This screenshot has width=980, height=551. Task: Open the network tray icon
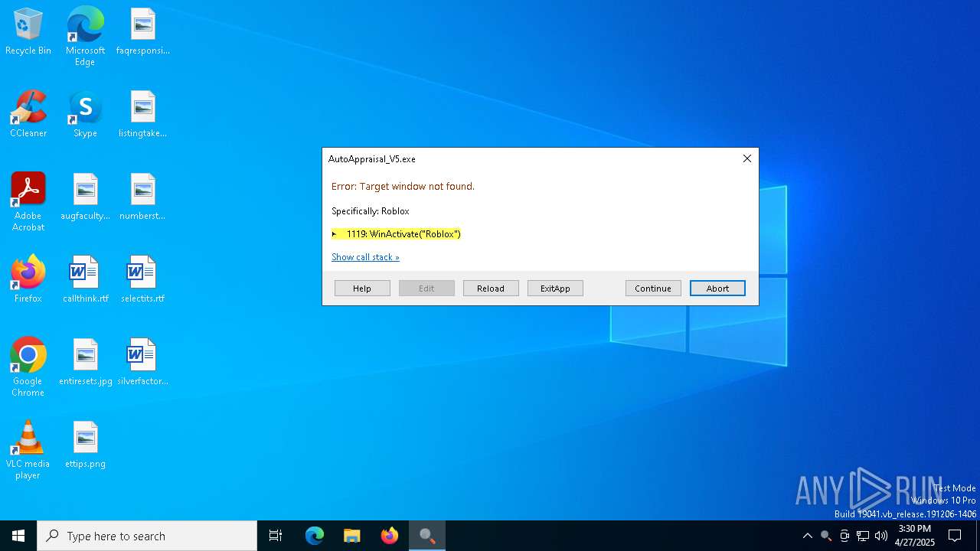pyautogui.click(x=863, y=536)
